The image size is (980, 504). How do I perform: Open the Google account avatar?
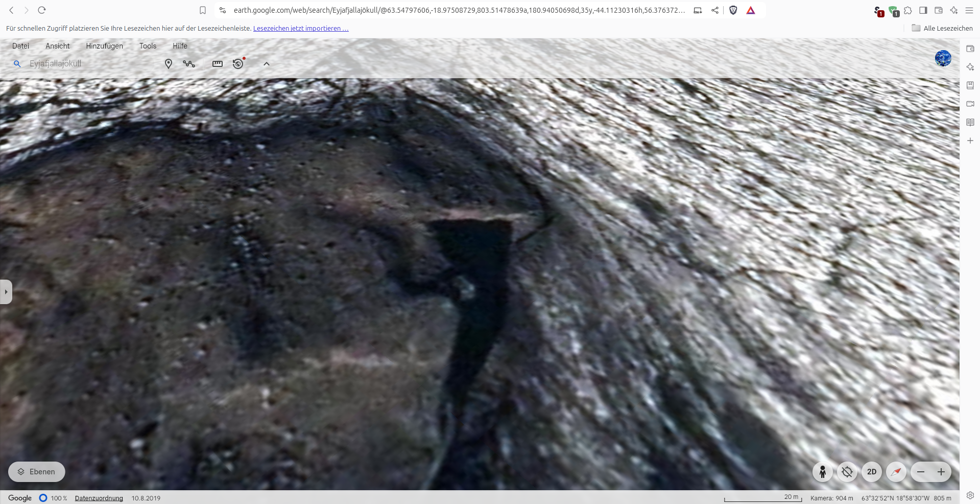click(943, 58)
